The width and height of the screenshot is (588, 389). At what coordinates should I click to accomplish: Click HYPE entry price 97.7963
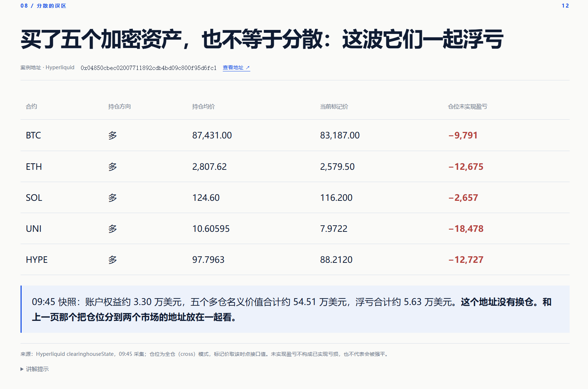tap(208, 260)
